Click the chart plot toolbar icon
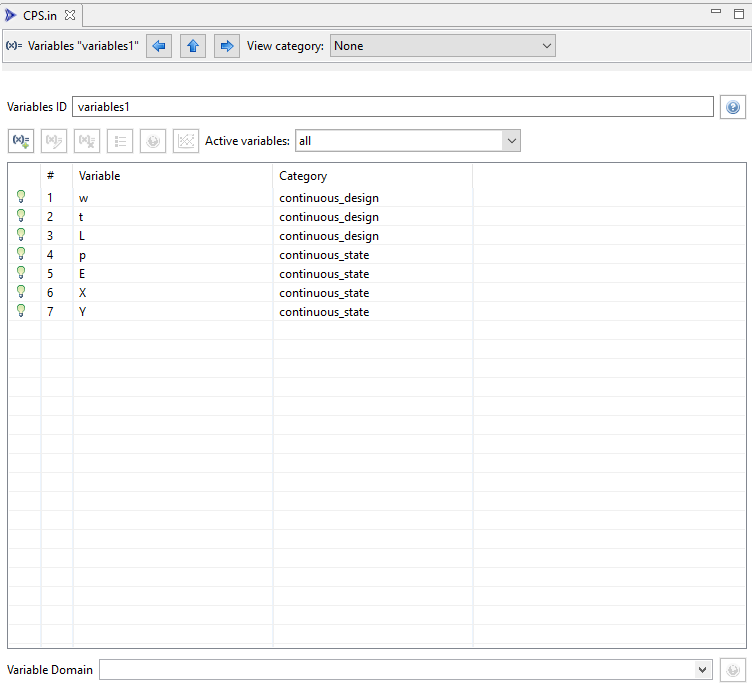 point(186,141)
